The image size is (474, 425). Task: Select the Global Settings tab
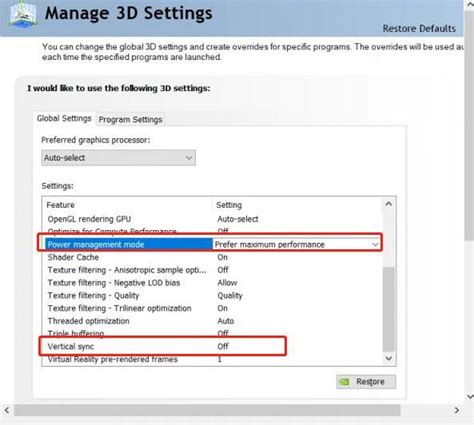click(x=64, y=118)
